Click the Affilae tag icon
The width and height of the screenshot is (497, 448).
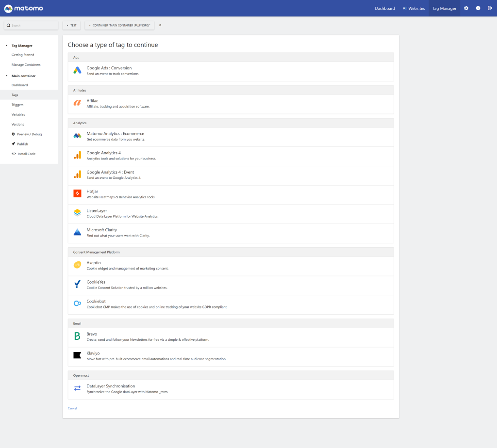tap(77, 103)
